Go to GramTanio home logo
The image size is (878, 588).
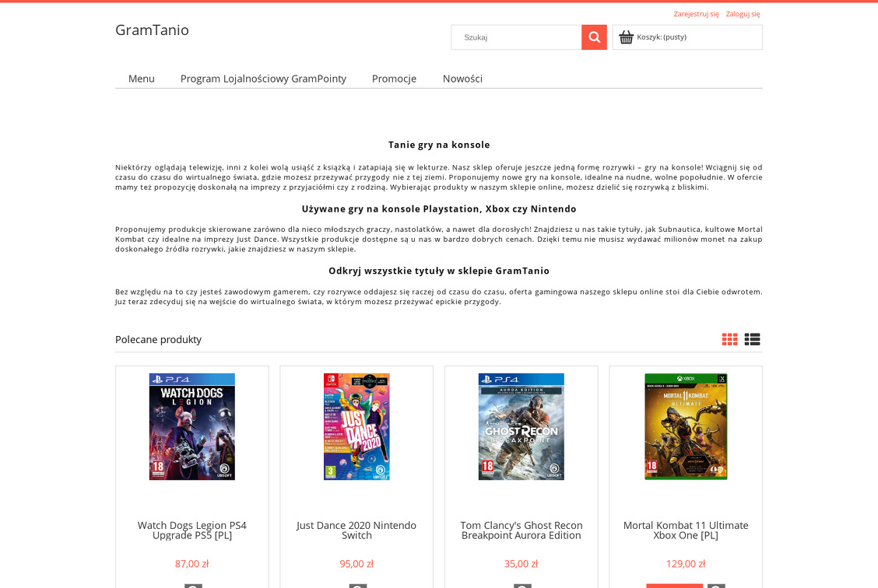(x=153, y=30)
